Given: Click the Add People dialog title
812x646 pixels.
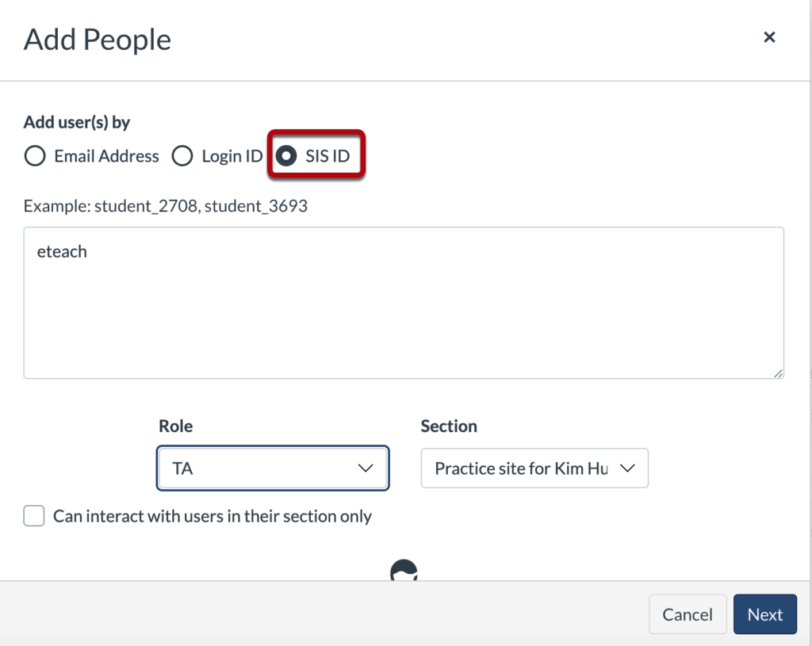Looking at the screenshot, I should pyautogui.click(x=97, y=40).
